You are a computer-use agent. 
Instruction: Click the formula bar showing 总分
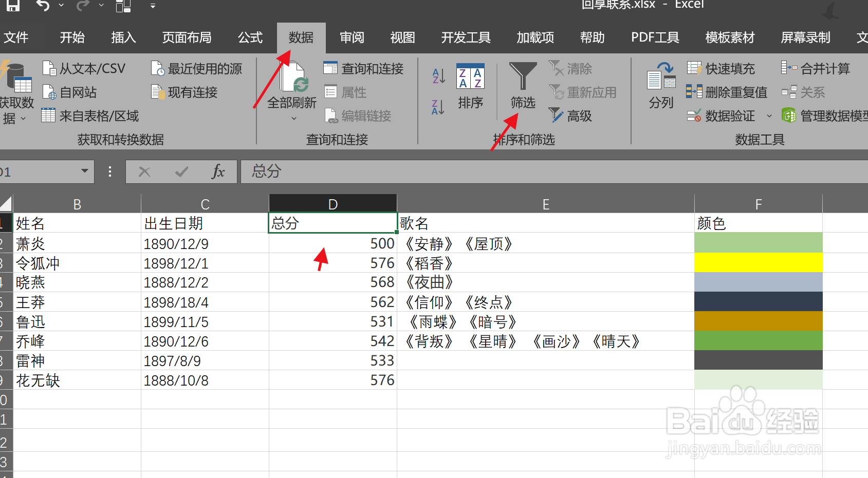(x=554, y=171)
